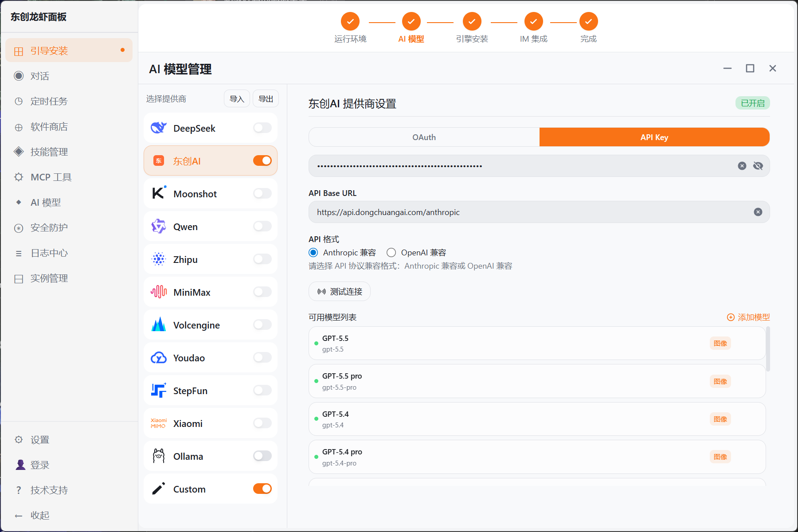Disable the Custom provider toggle

click(x=262, y=489)
